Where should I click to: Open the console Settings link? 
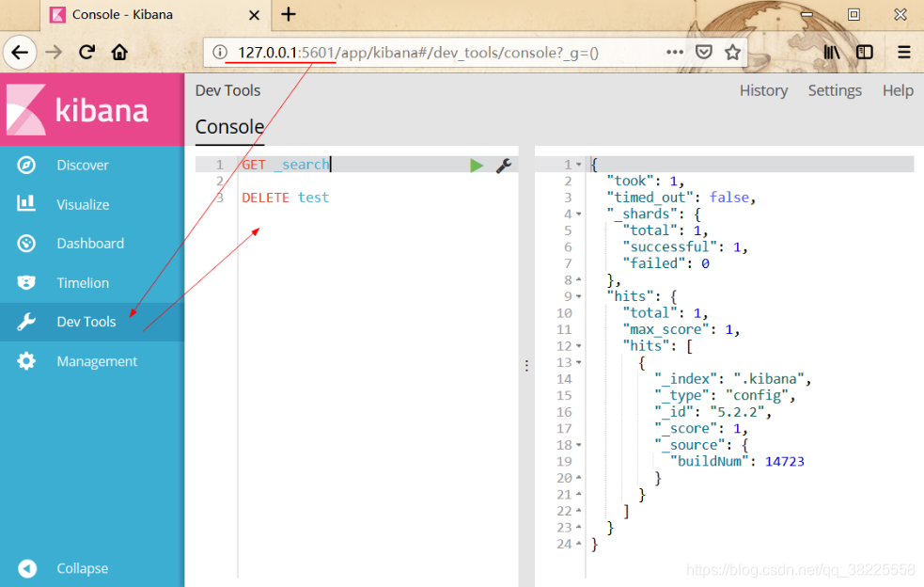[x=835, y=90]
